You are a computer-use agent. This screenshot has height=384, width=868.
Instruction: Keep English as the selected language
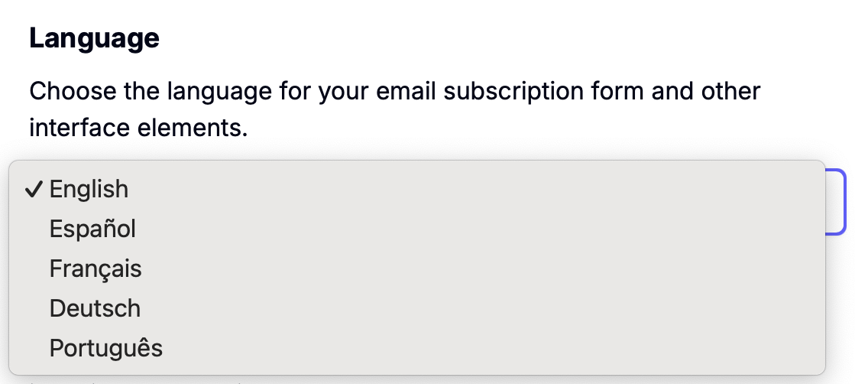[89, 189]
